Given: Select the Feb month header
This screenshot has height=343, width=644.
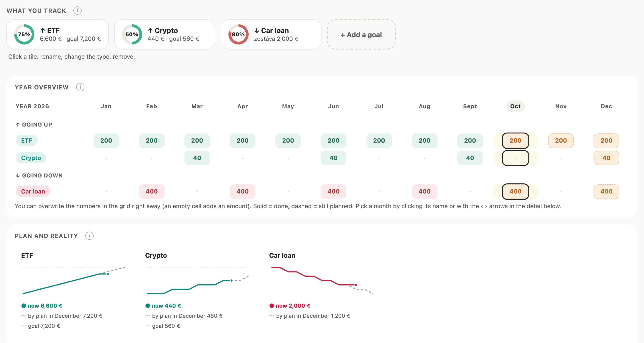Looking at the screenshot, I should click(x=152, y=106).
